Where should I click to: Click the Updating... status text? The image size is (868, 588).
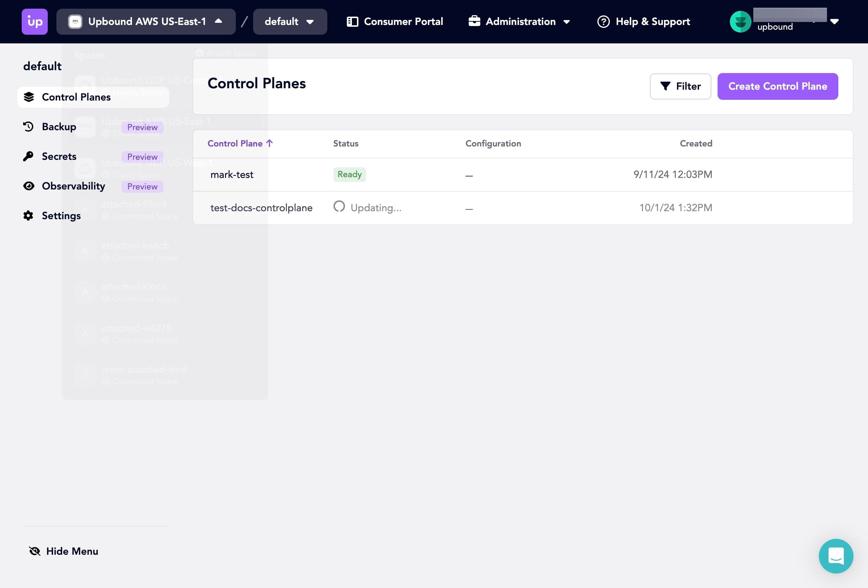tap(376, 208)
